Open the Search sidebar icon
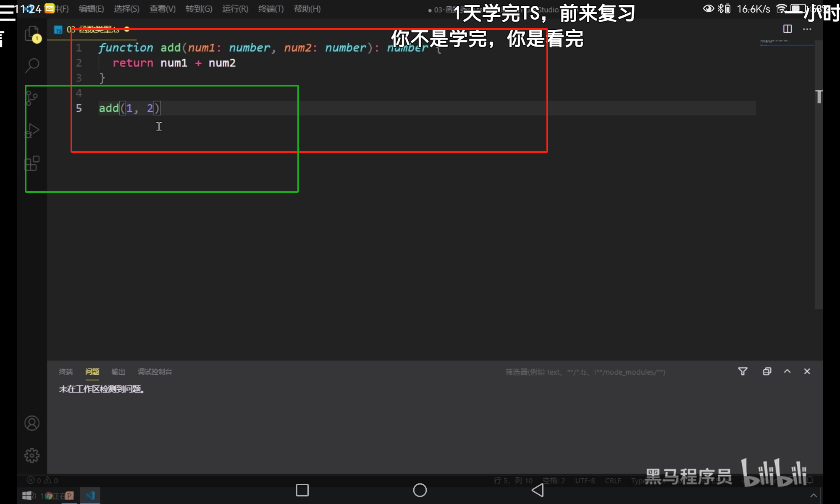Screen dimensions: 840x504 [x=32, y=65]
